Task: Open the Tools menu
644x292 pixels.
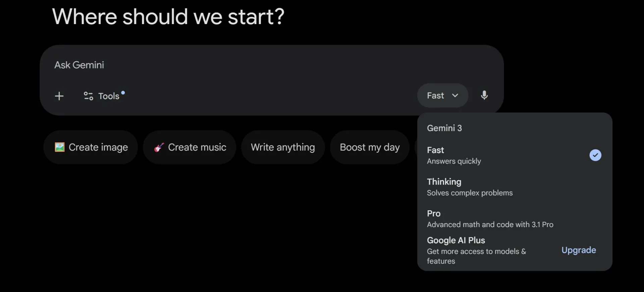Action: click(x=104, y=96)
